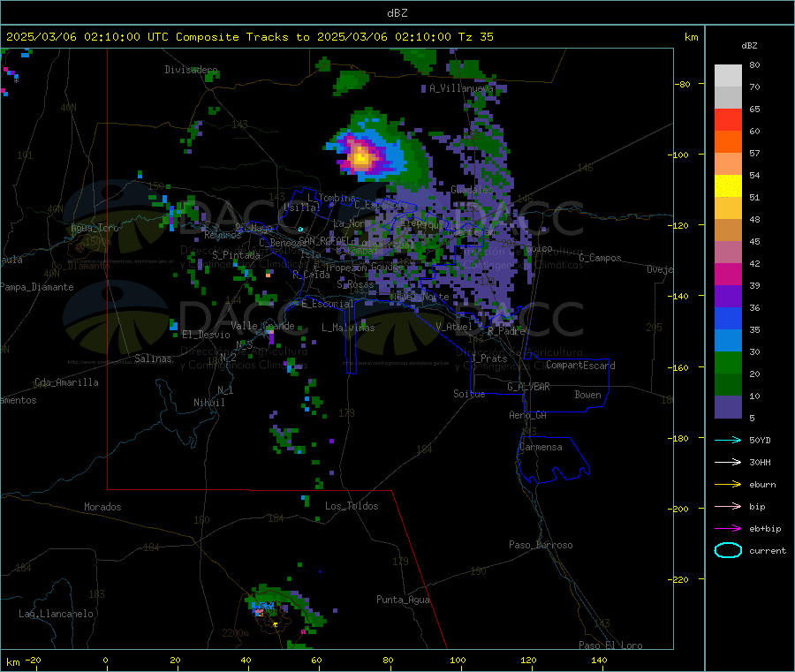Click the 'Aero_GA' location label

[528, 416]
